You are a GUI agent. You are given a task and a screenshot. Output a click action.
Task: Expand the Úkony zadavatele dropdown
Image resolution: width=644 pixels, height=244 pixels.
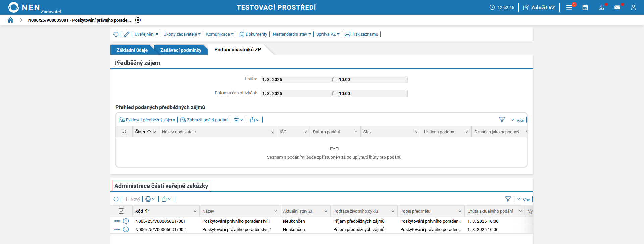coord(182,34)
